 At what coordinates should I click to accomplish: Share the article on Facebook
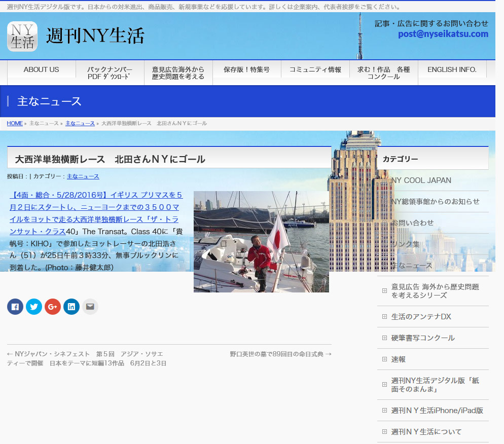15,306
